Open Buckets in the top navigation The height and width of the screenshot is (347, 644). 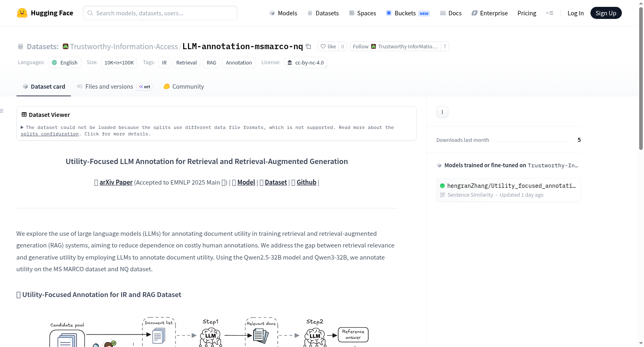408,13
